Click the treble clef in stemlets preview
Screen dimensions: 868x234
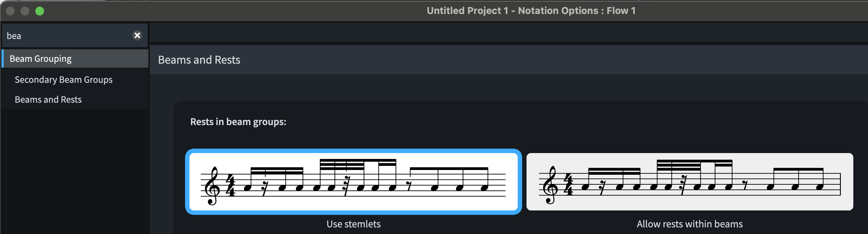click(213, 186)
